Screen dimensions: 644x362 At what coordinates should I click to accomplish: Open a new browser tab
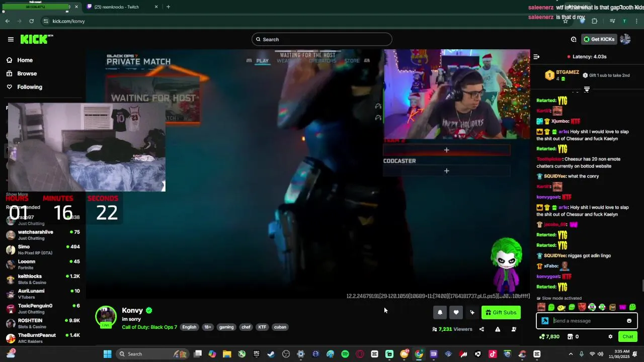(168, 7)
